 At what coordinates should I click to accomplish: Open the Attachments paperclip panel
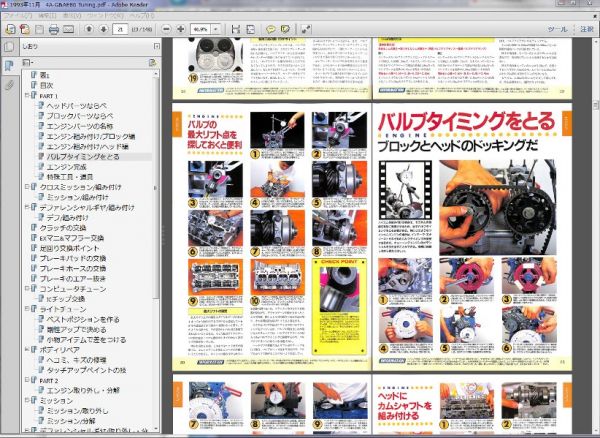point(8,84)
